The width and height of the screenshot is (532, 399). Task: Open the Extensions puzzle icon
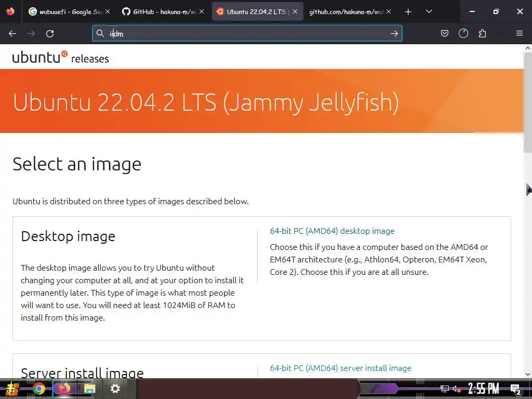tap(482, 33)
